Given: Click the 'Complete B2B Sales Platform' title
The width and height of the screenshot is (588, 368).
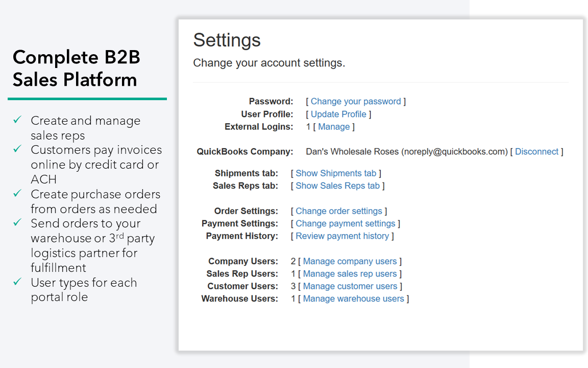Looking at the screenshot, I should tap(76, 68).
